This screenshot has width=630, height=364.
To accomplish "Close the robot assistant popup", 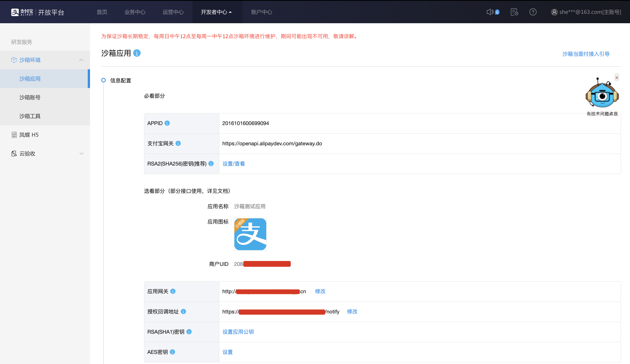I will click(616, 78).
